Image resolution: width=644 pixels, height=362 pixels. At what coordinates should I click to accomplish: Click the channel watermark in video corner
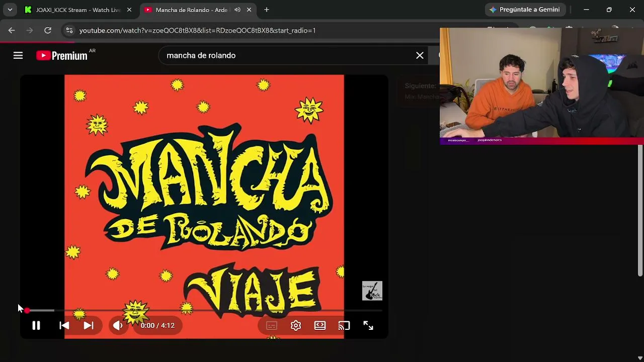click(x=372, y=291)
